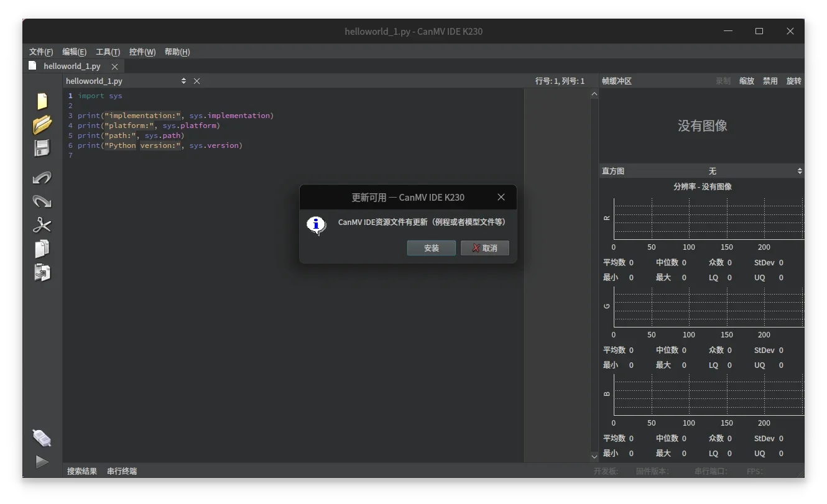Click the print implementation code line
This screenshot has width=827, height=504.
(x=175, y=116)
